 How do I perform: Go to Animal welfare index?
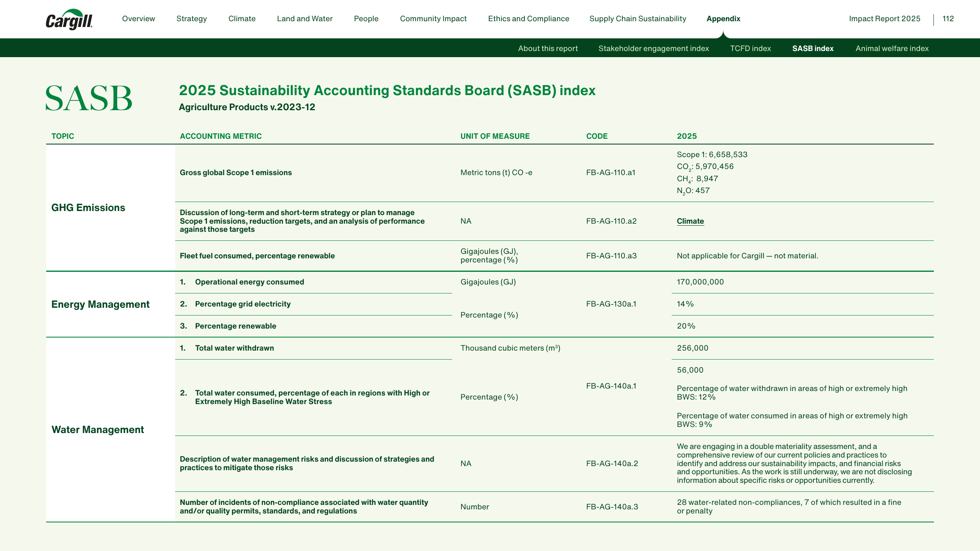click(x=892, y=49)
